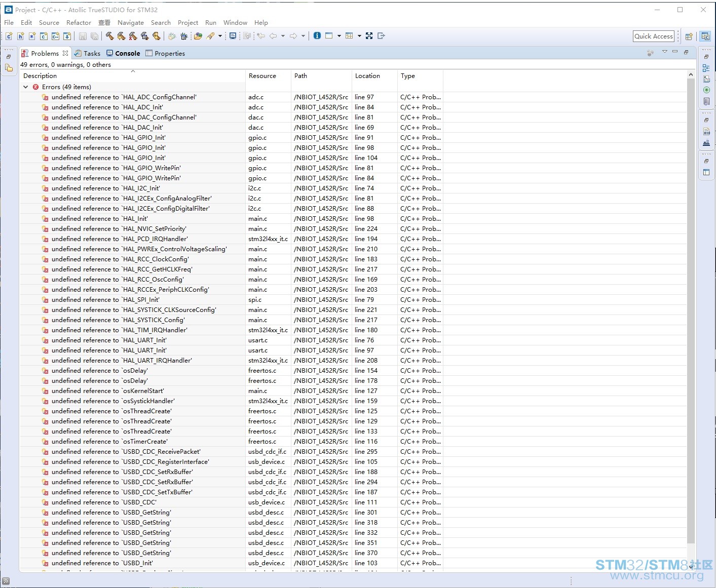Screen dimensions: 716x588
Task: Select error undefined reference to HAL_PCD_IRQHandler
Action: click(x=353, y=239)
